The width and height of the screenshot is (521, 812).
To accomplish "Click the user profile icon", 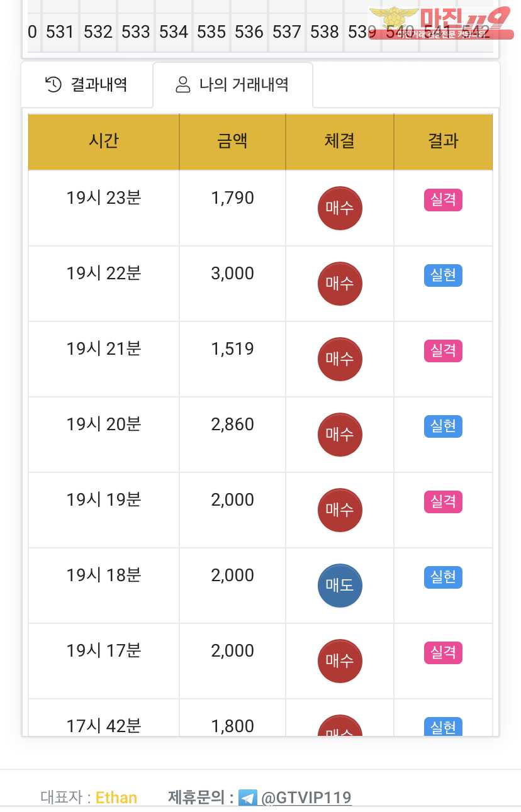I will [183, 85].
